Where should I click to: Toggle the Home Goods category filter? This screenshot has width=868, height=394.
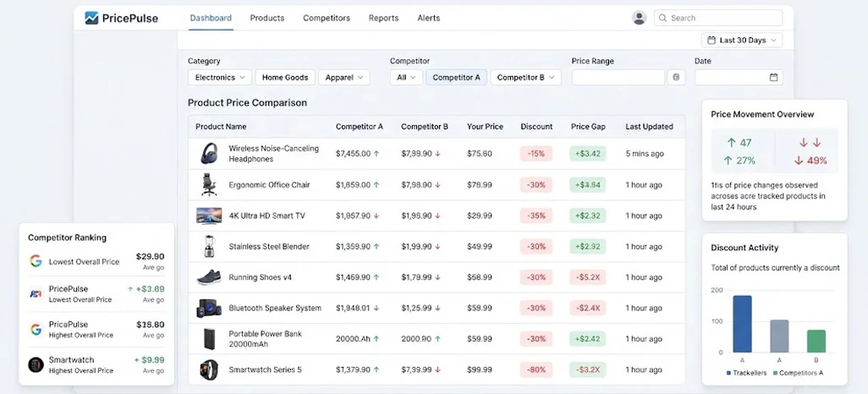click(x=285, y=78)
